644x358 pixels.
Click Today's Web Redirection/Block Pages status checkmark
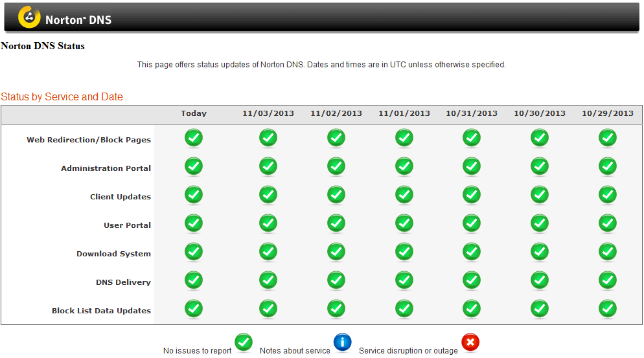click(194, 139)
